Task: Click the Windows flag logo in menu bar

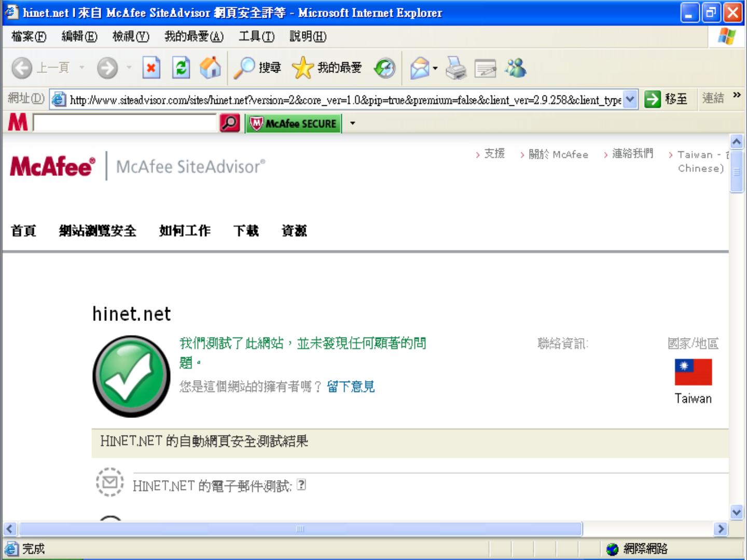Action: coord(727,36)
